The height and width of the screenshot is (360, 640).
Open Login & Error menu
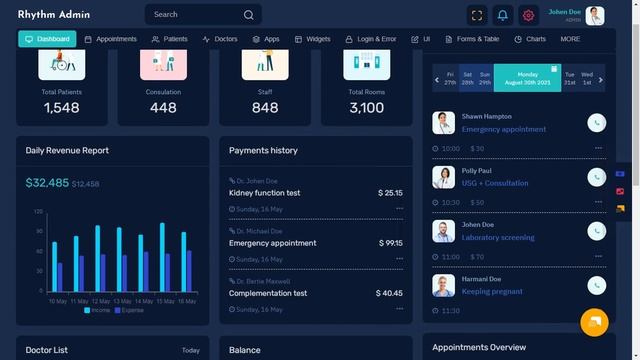(371, 39)
